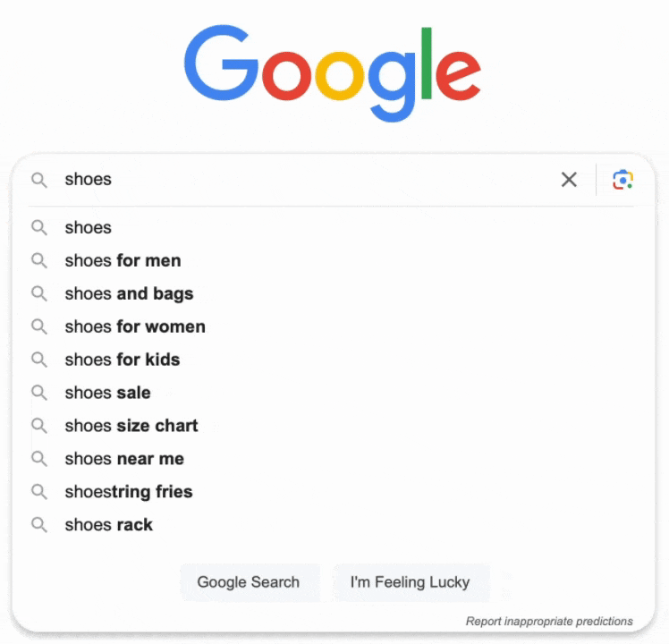Pick 'shoes and bags' suggestion text
The height and width of the screenshot is (644, 669).
[129, 293]
